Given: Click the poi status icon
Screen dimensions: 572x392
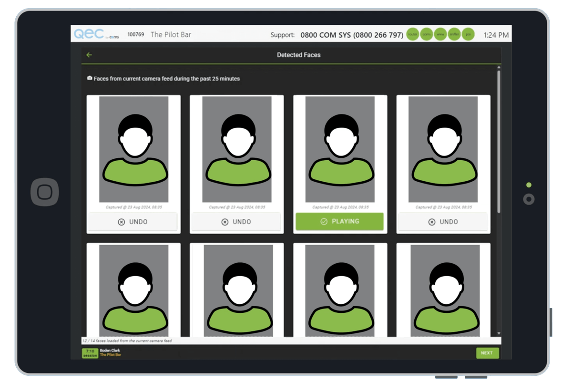Looking at the screenshot, I should (x=467, y=34).
